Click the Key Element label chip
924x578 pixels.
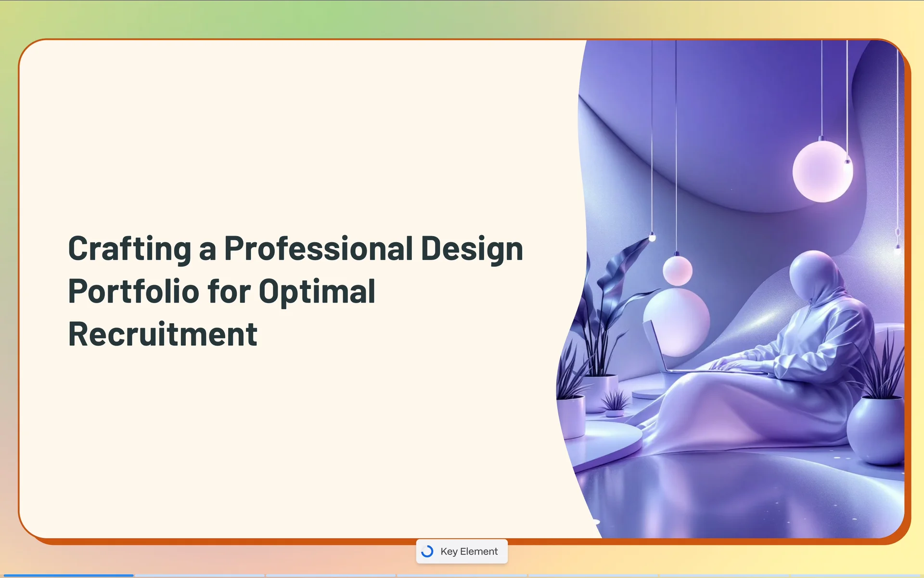click(469, 552)
